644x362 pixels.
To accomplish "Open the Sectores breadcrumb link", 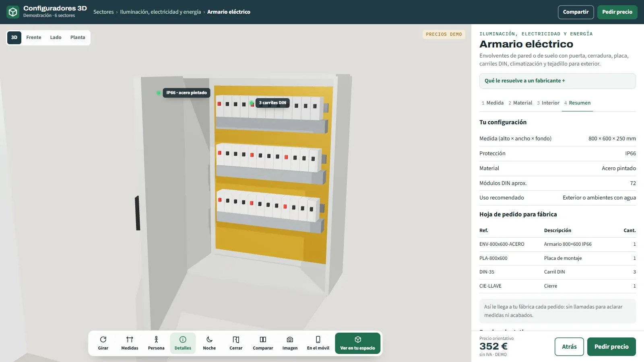I will pos(103,12).
